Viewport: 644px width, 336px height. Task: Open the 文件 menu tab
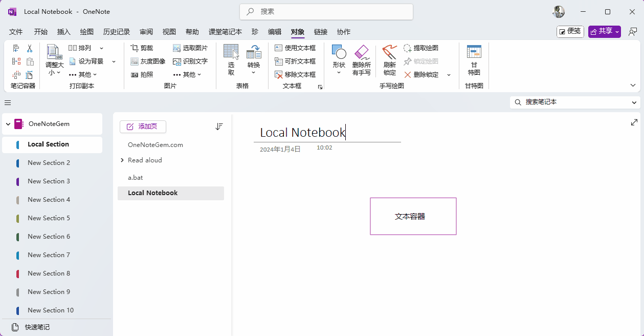16,32
